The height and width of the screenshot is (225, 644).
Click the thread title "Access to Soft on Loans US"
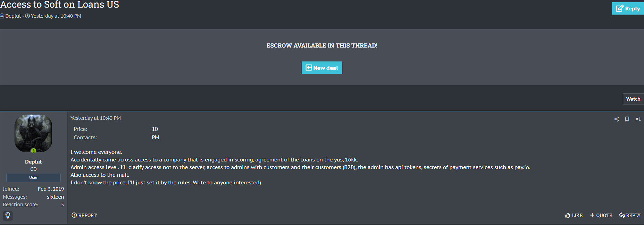[x=60, y=5]
